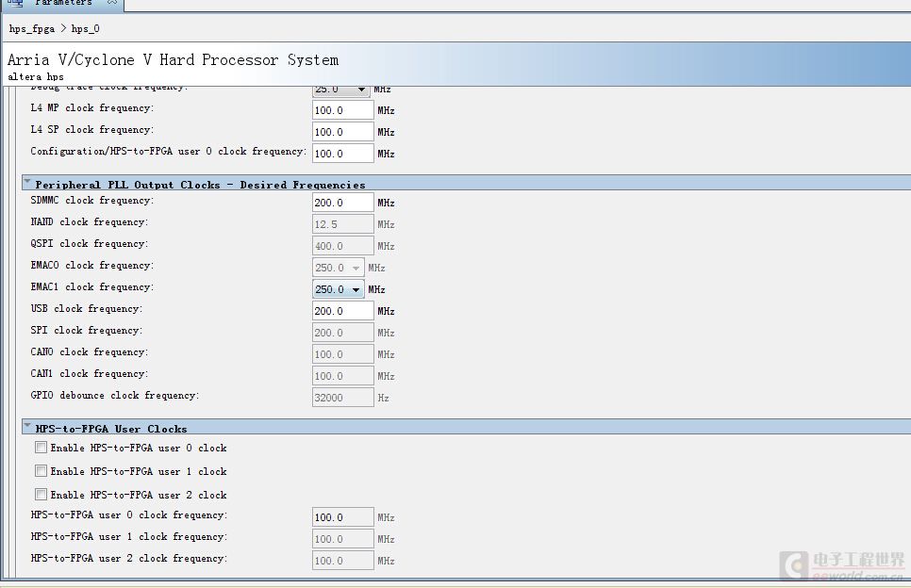The width and height of the screenshot is (911, 588).
Task: Click hps_fpga in the breadcrumb
Action: click(x=32, y=29)
